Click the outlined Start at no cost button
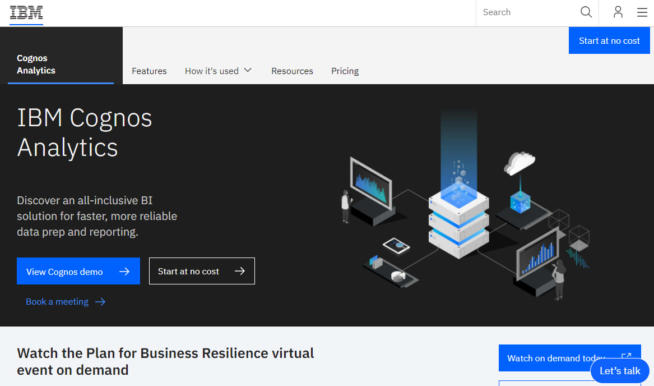 pos(202,271)
